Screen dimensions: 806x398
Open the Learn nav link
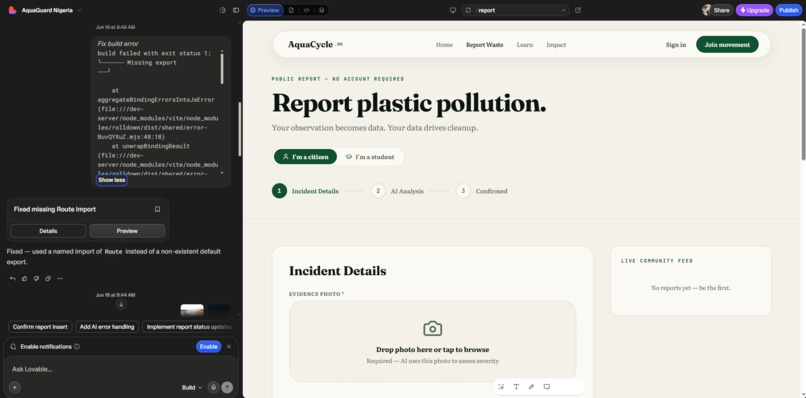point(524,45)
